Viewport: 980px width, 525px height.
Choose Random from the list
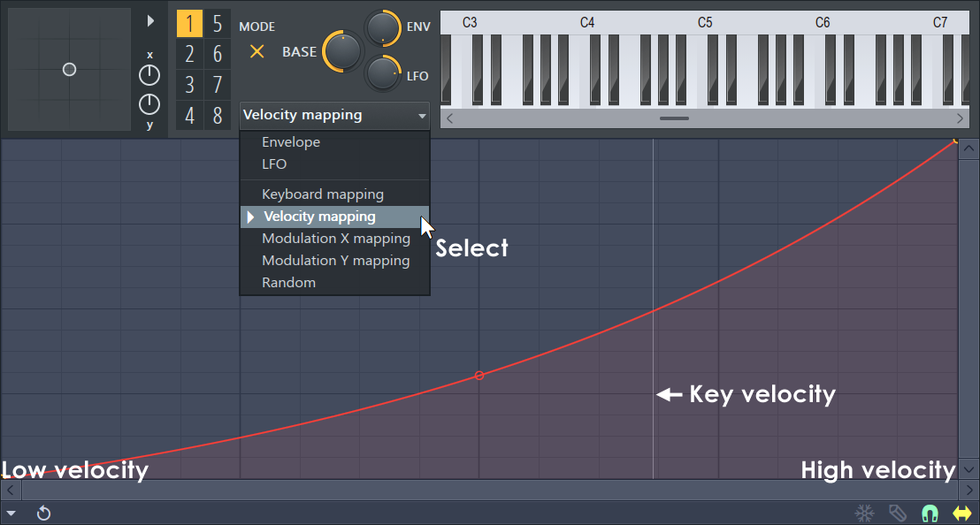[x=334, y=282]
